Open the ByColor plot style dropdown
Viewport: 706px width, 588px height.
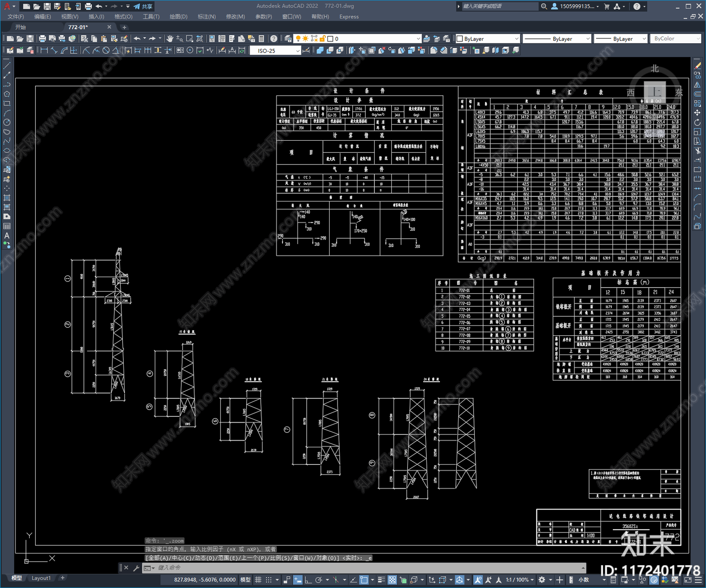tap(698, 39)
